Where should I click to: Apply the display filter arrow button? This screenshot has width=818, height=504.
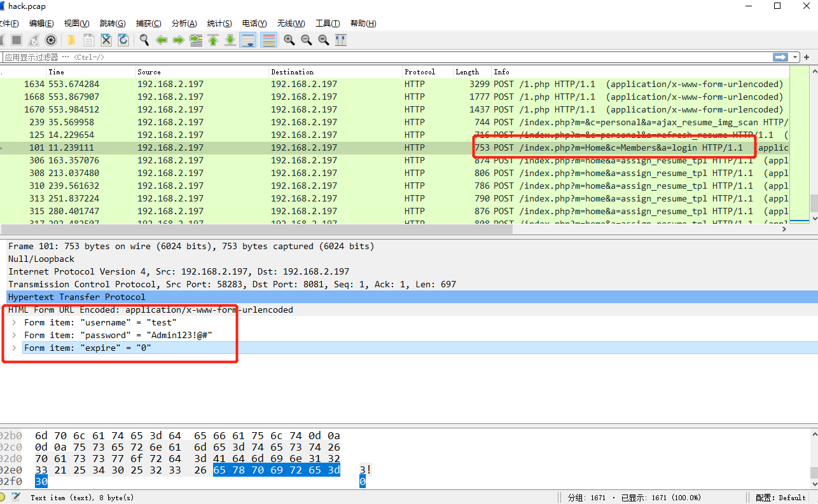(x=780, y=57)
